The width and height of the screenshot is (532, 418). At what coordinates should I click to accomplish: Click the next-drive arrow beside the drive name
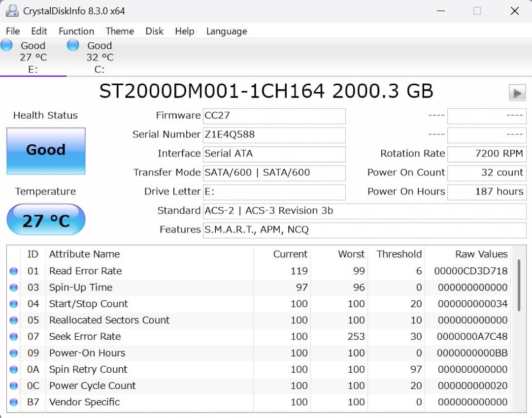pyautogui.click(x=518, y=92)
